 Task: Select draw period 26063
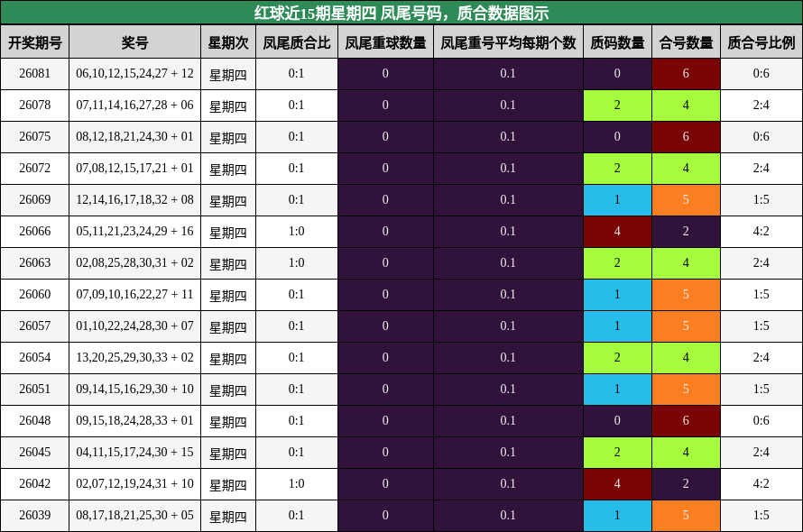click(x=35, y=263)
